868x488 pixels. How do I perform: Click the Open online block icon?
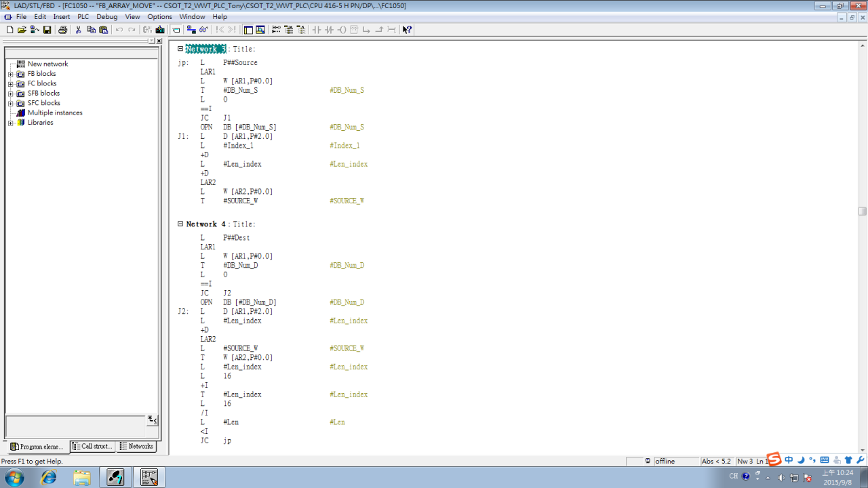(35, 30)
